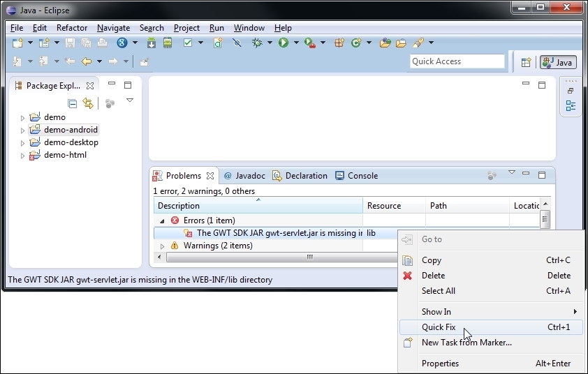Click the New Java Class icon

(356, 43)
